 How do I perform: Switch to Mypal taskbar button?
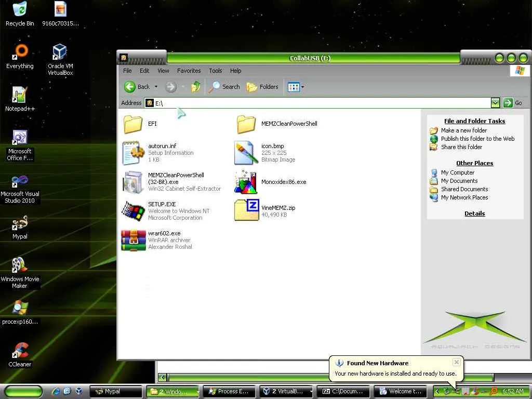(x=115, y=392)
